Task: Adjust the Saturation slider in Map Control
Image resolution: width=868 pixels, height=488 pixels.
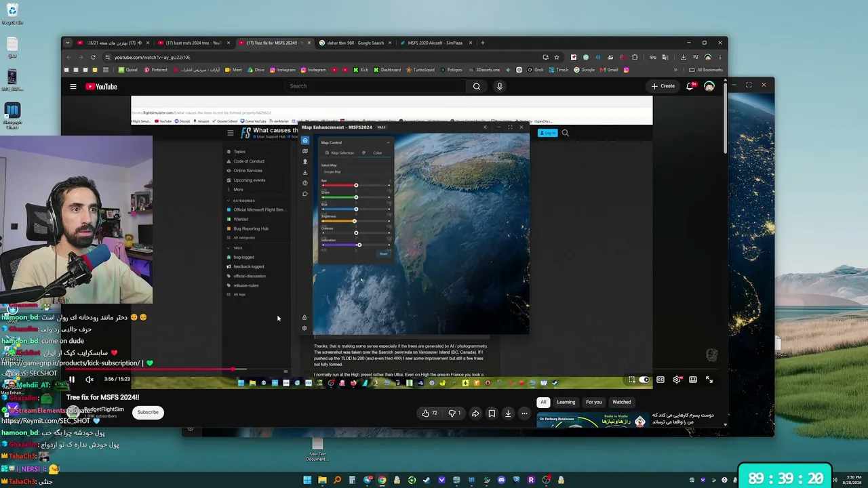Action: [356, 245]
